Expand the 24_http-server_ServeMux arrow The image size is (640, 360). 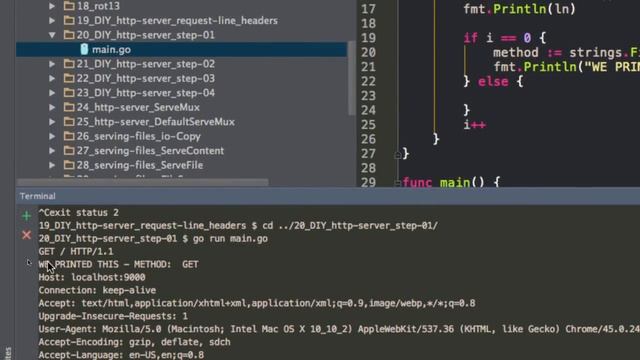[x=52, y=107]
